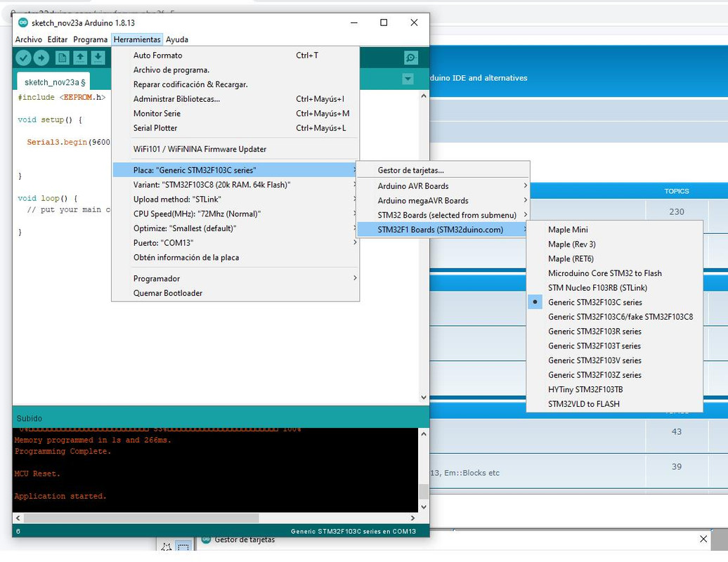The image size is (728, 562).
Task: Open the Ayuda menu
Action: 177,39
